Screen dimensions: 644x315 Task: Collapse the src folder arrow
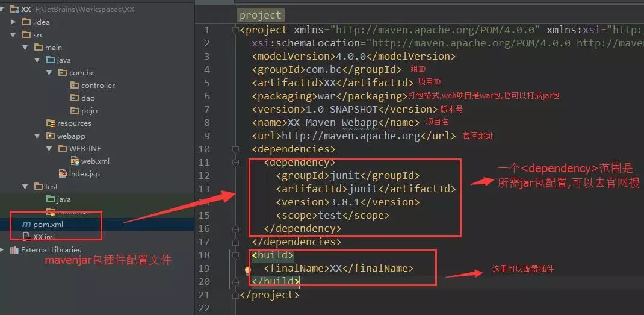[x=14, y=34]
